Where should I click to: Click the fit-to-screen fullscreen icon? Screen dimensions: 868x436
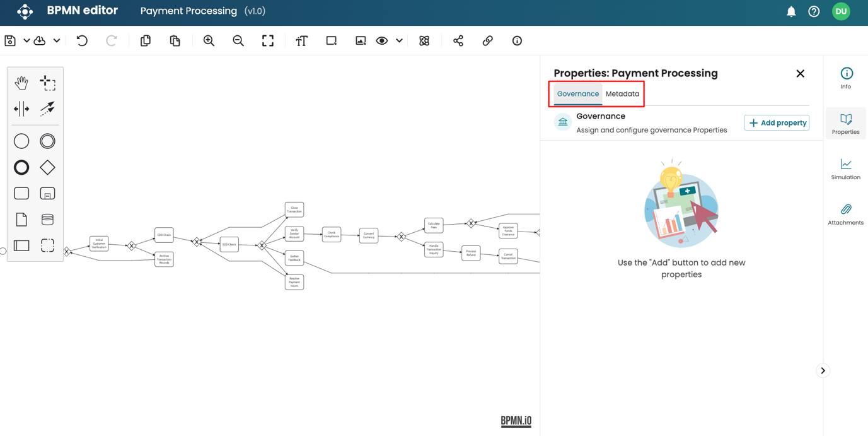(x=268, y=41)
